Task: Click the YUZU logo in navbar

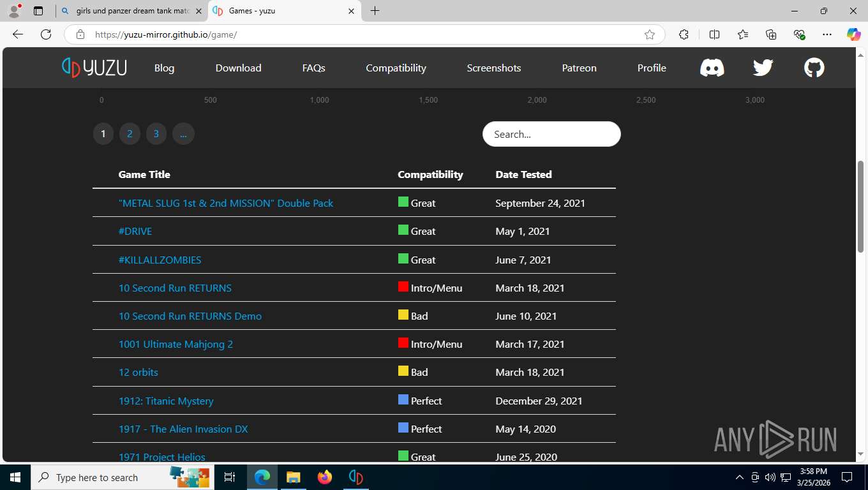Action: coord(94,68)
